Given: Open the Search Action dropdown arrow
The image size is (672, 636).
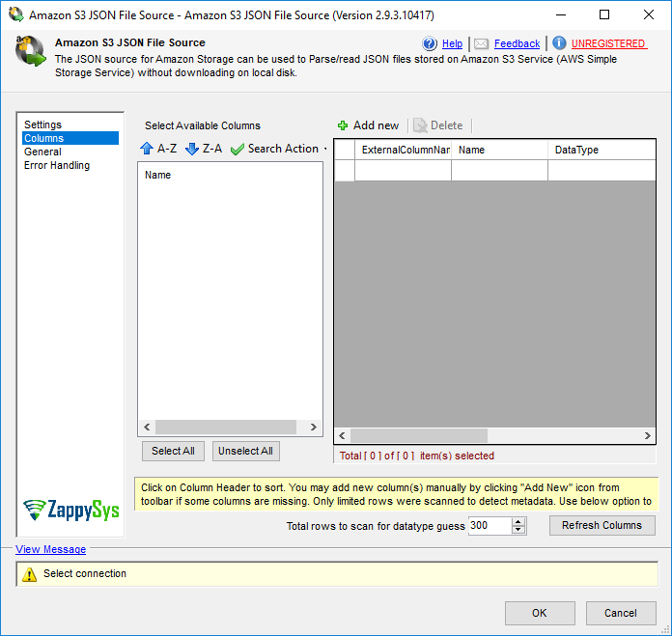Looking at the screenshot, I should click(325, 149).
